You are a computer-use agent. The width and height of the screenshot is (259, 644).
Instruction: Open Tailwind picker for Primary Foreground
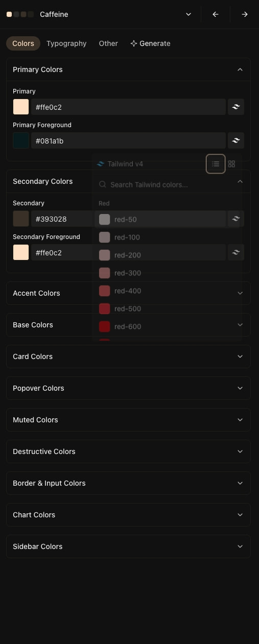(x=236, y=140)
